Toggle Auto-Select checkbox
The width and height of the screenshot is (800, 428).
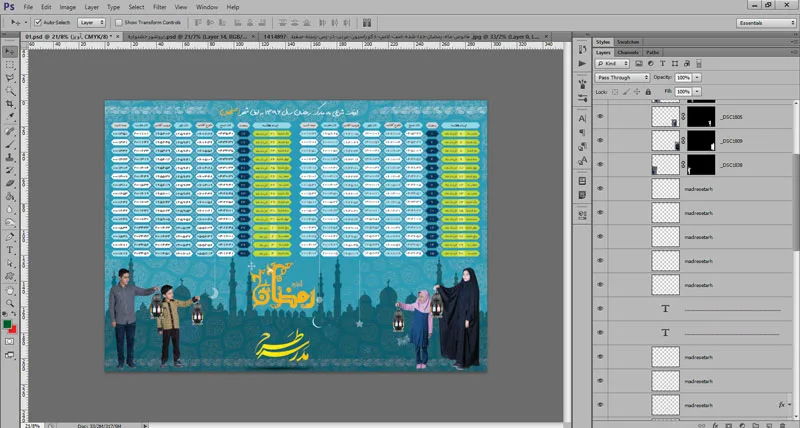tap(38, 22)
